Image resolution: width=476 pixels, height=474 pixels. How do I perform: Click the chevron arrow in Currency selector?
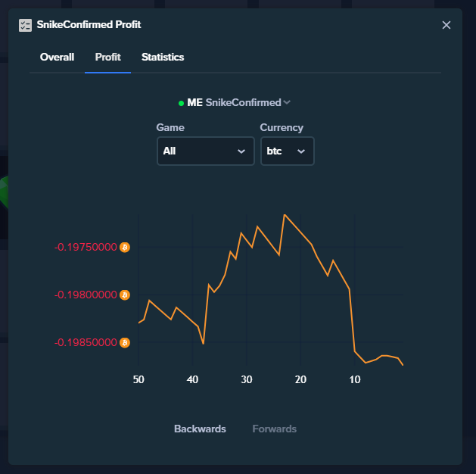pos(301,151)
